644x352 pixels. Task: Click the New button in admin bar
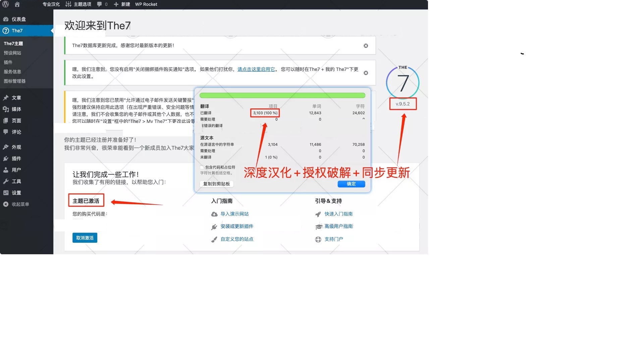tap(122, 4)
